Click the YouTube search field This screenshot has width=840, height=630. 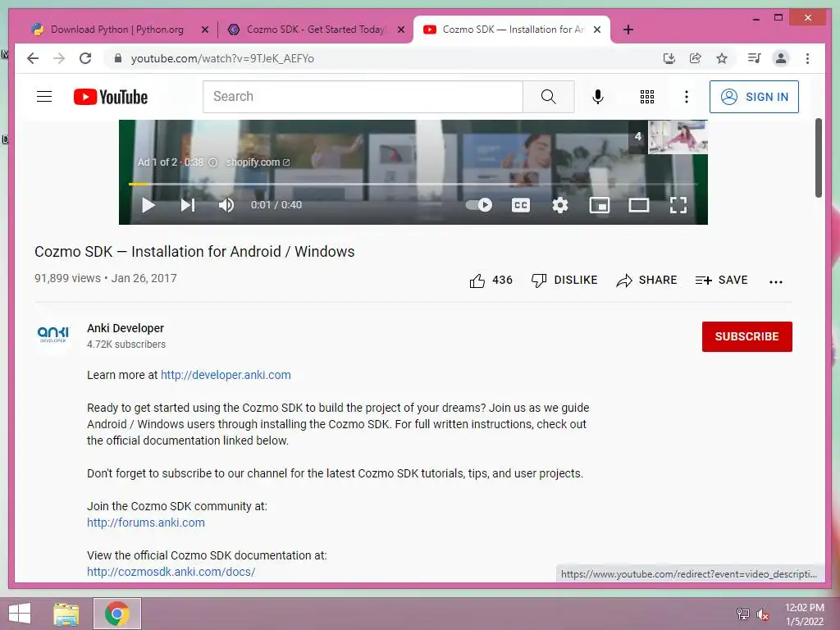[363, 97]
